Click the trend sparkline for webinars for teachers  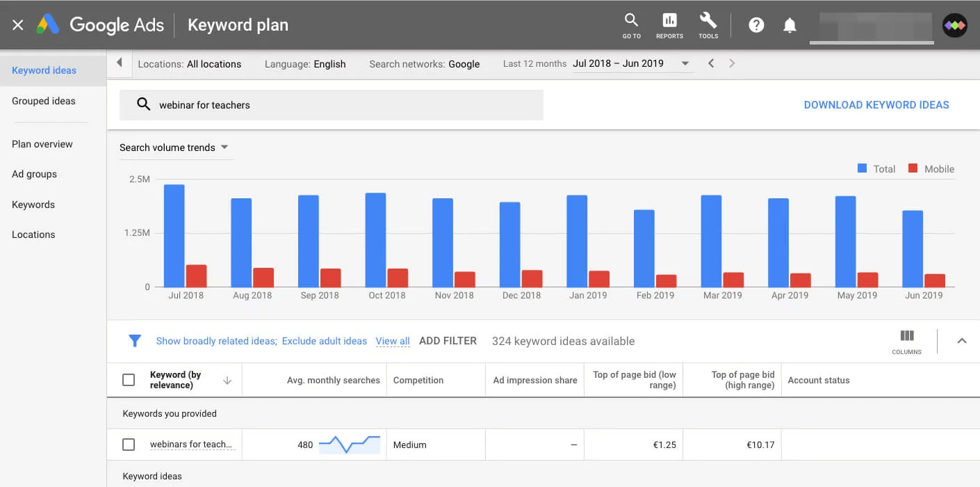350,444
